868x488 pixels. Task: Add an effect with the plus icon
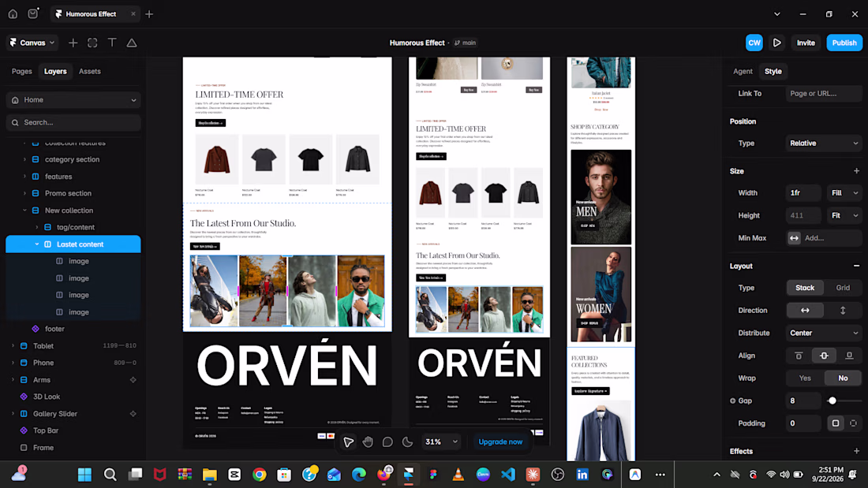tap(856, 452)
